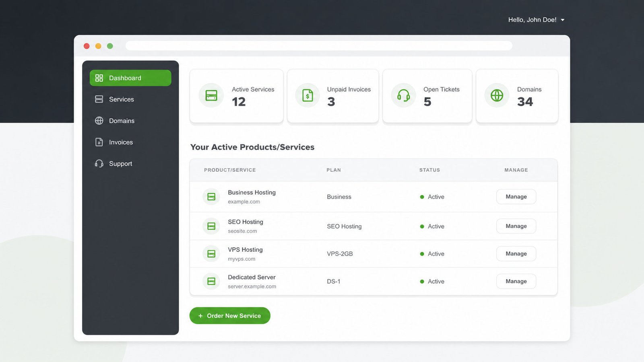Click the Open Tickets card label

pos(441,89)
